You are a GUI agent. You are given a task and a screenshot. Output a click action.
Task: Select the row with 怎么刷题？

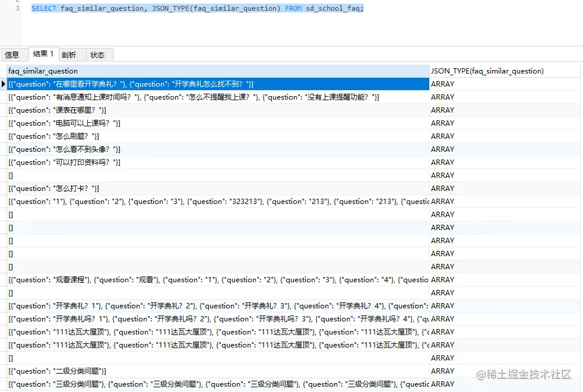click(218, 136)
